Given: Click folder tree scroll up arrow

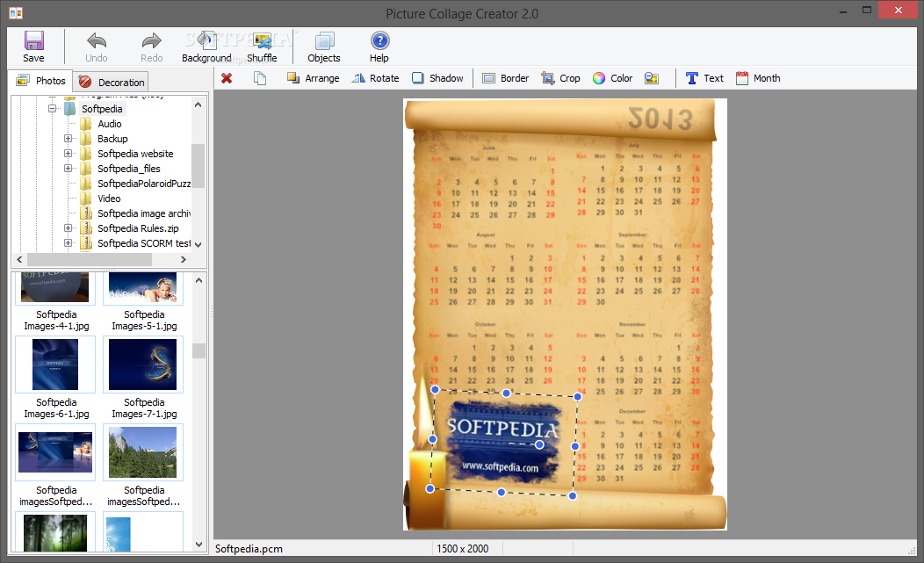Looking at the screenshot, I should point(198,105).
